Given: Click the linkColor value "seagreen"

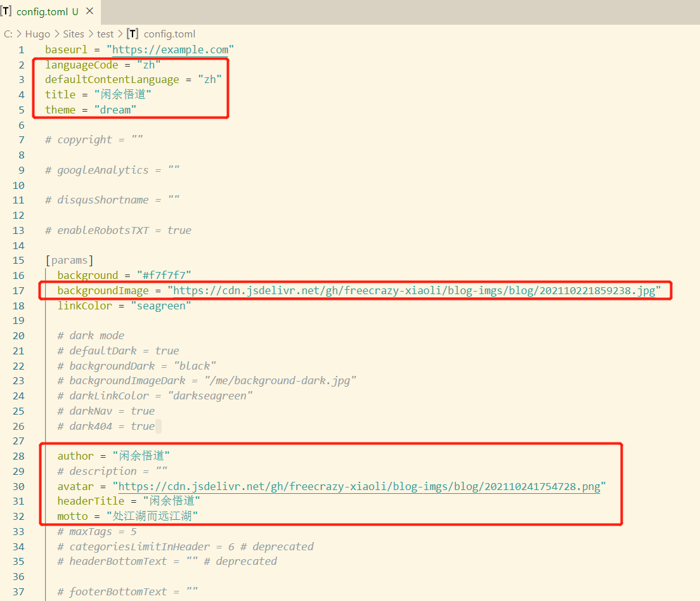Looking at the screenshot, I should coord(160,306).
